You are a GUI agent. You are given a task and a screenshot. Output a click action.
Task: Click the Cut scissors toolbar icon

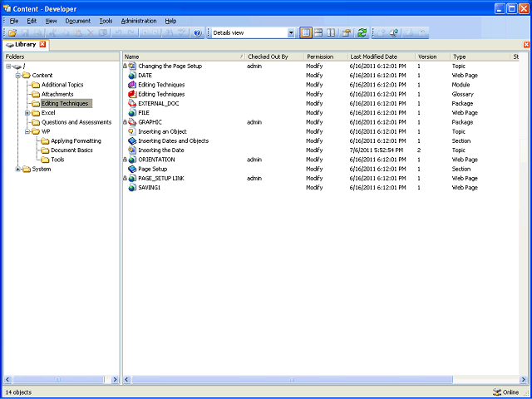point(52,33)
